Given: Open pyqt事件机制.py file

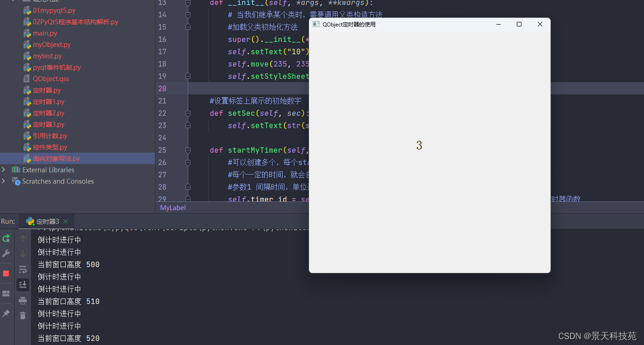Looking at the screenshot, I should [x=57, y=67].
